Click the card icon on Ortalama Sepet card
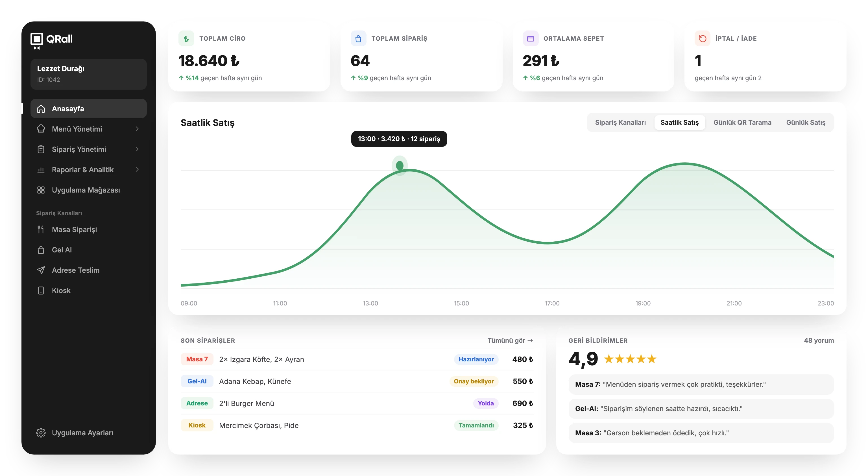 (x=530, y=38)
